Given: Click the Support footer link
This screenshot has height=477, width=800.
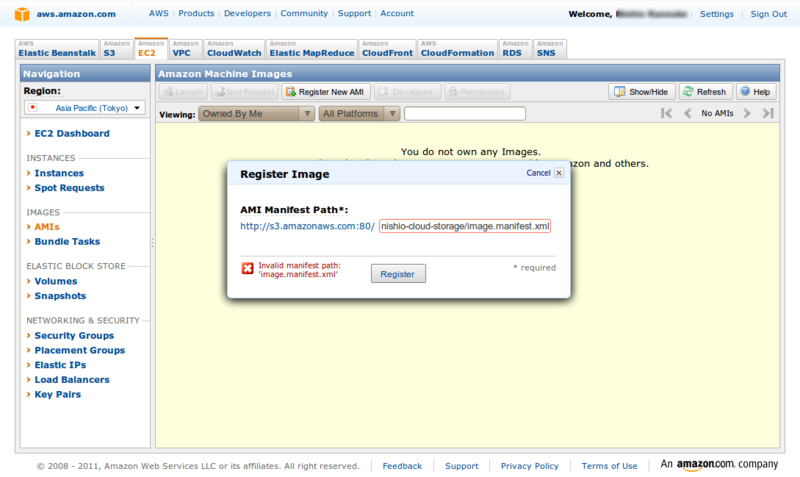Looking at the screenshot, I should pyautogui.click(x=462, y=466).
